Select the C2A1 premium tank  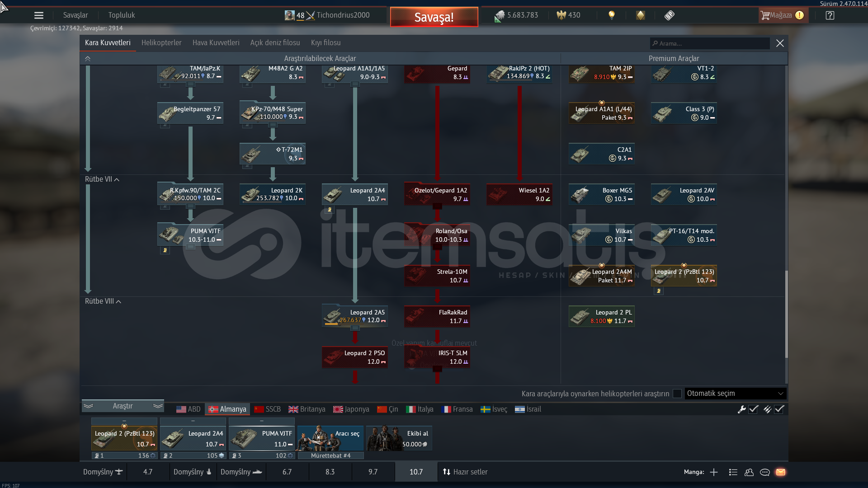602,154
